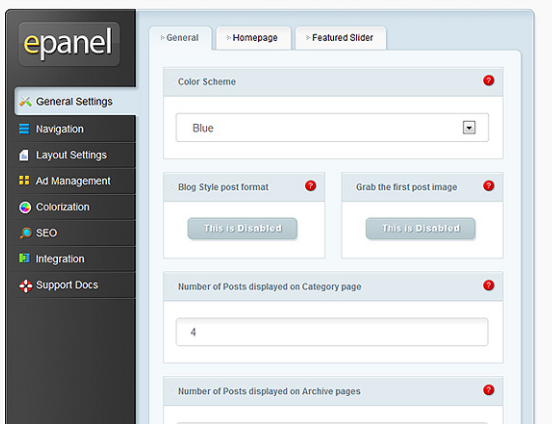
Task: Enable Grab the first post image toggle
Action: (421, 229)
